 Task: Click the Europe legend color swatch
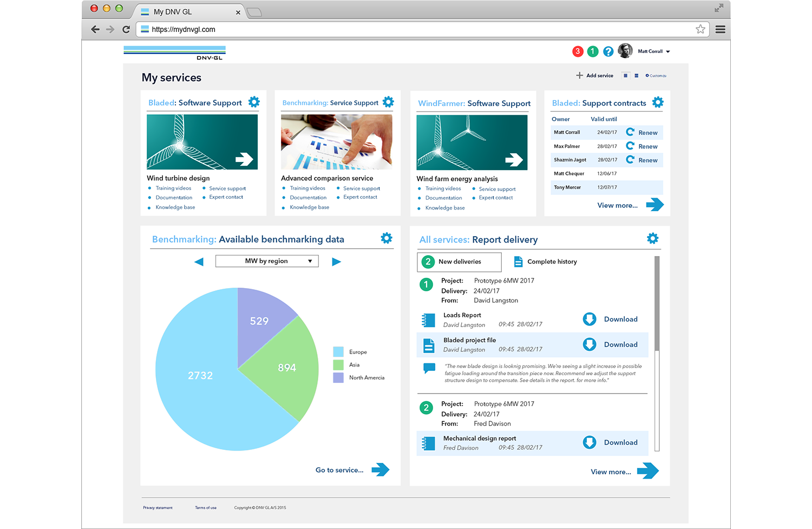pos(338,352)
